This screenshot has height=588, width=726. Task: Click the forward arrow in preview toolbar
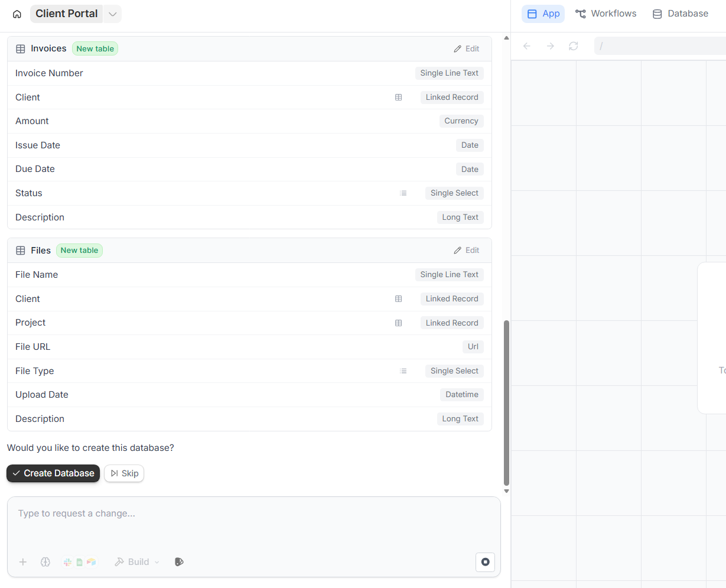(x=550, y=46)
